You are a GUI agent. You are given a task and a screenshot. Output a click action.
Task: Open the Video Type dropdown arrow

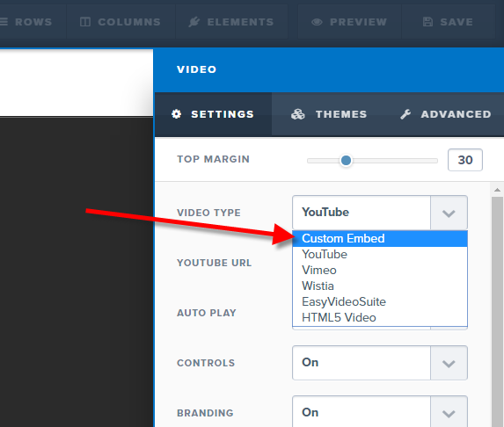[449, 213]
